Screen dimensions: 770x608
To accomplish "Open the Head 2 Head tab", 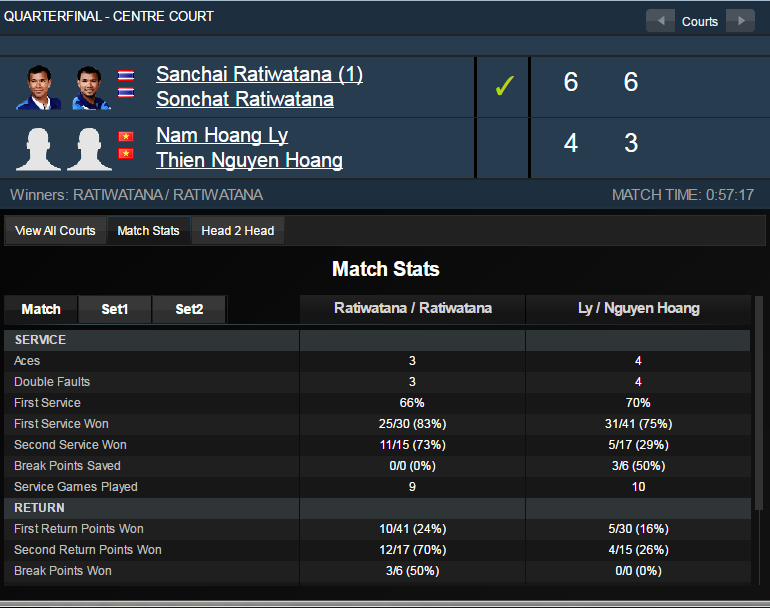I will [237, 231].
